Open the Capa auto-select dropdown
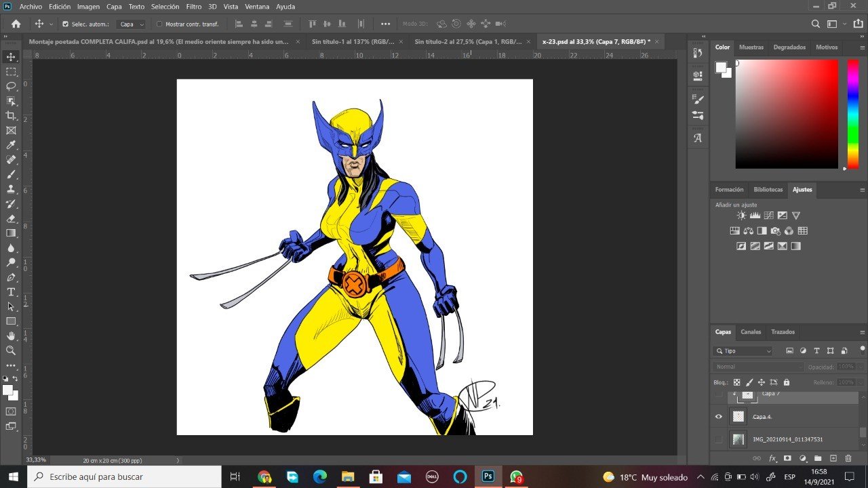 (131, 24)
